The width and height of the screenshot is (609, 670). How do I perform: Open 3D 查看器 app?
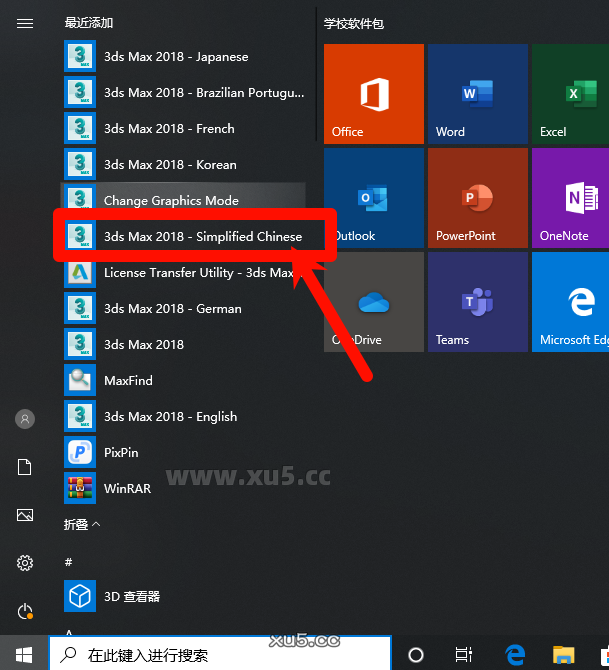[131, 596]
